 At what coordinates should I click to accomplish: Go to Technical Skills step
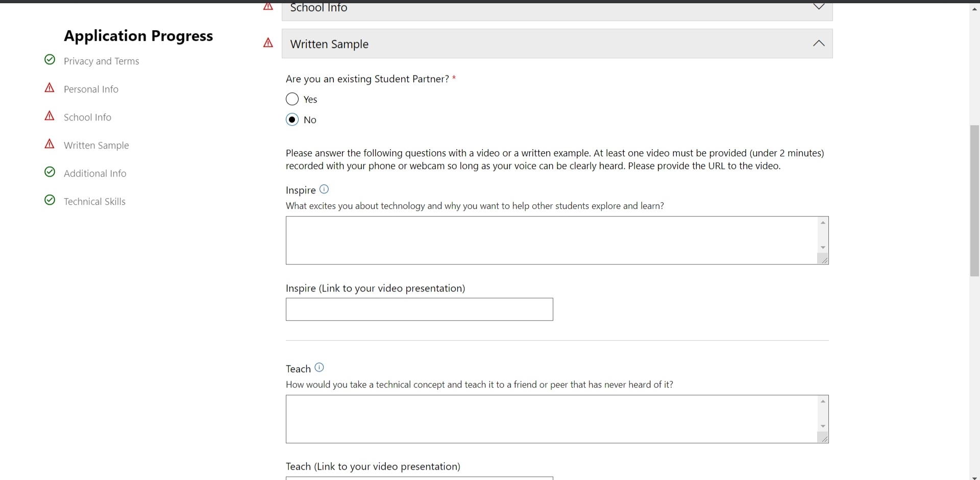click(94, 202)
